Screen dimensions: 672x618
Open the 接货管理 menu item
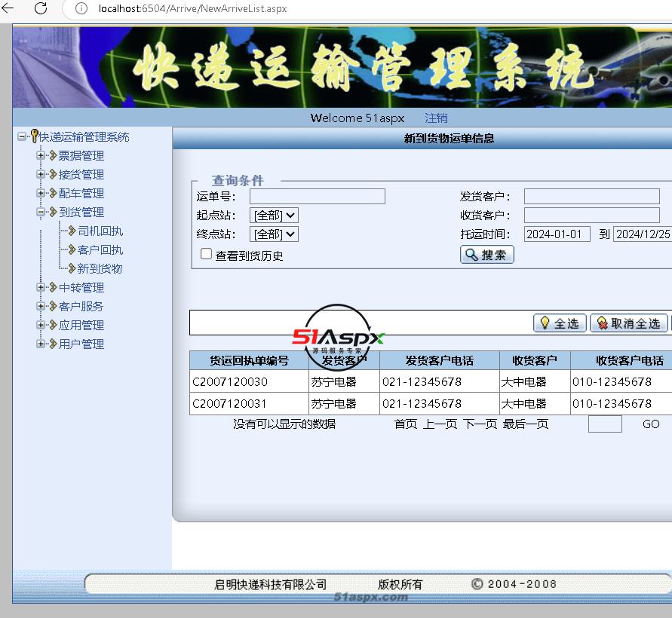(81, 175)
